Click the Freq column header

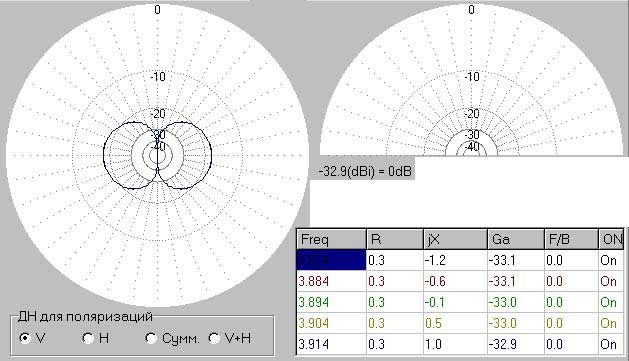tap(331, 239)
